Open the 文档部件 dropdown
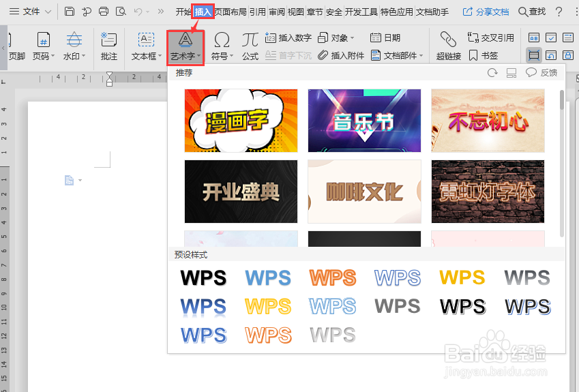Image resolution: width=579 pixels, height=392 pixels. click(397, 55)
